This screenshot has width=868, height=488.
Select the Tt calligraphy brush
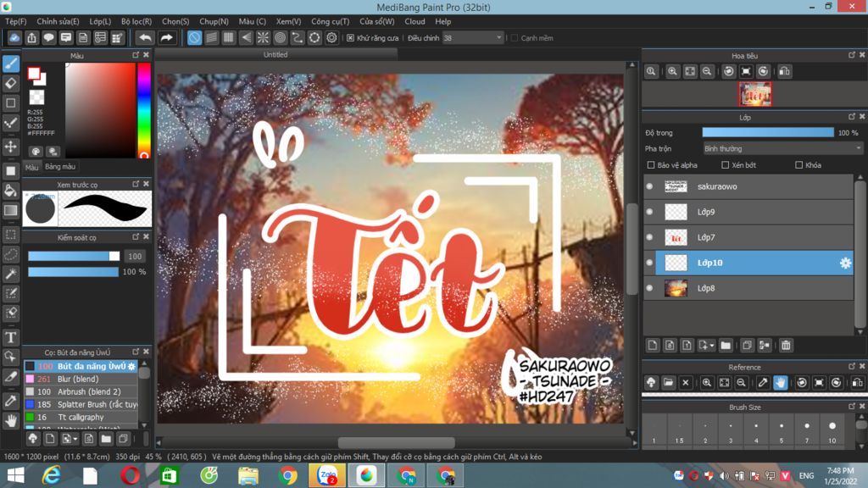point(81,417)
